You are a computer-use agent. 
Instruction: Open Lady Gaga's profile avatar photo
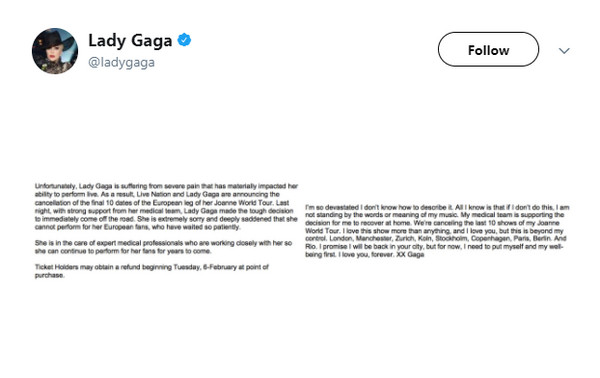coord(55,51)
